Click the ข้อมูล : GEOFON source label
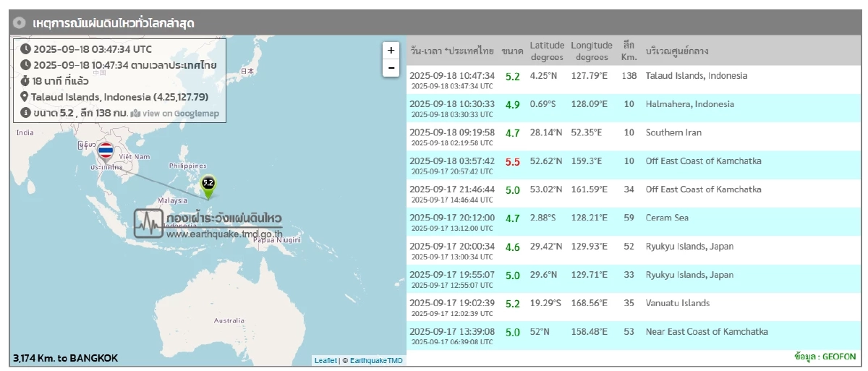 825,357
